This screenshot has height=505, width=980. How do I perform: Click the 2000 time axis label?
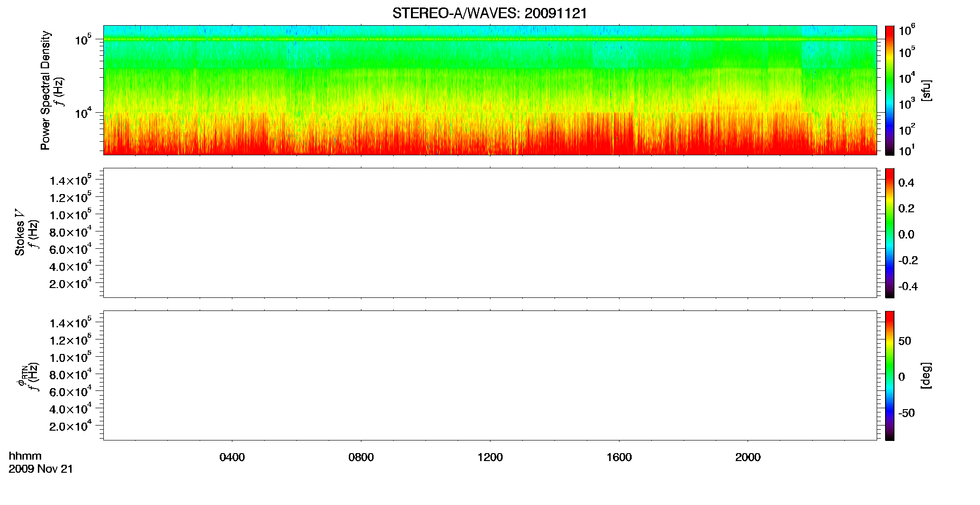click(x=748, y=457)
